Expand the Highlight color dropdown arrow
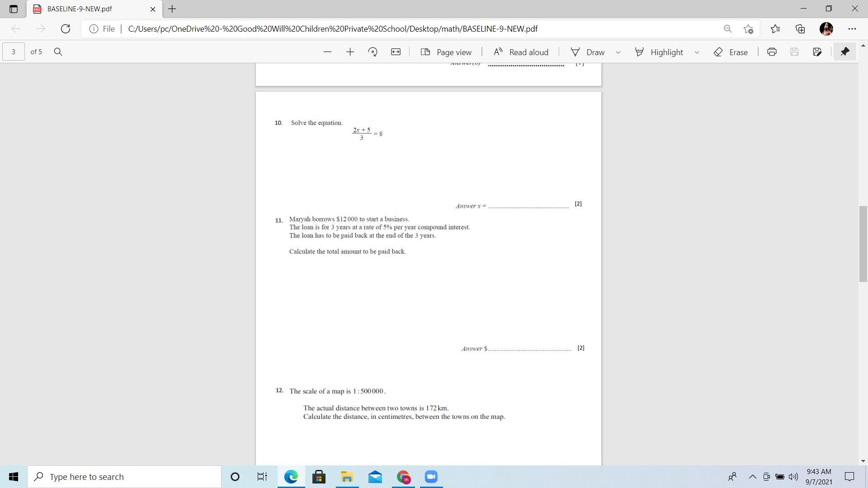 697,52
